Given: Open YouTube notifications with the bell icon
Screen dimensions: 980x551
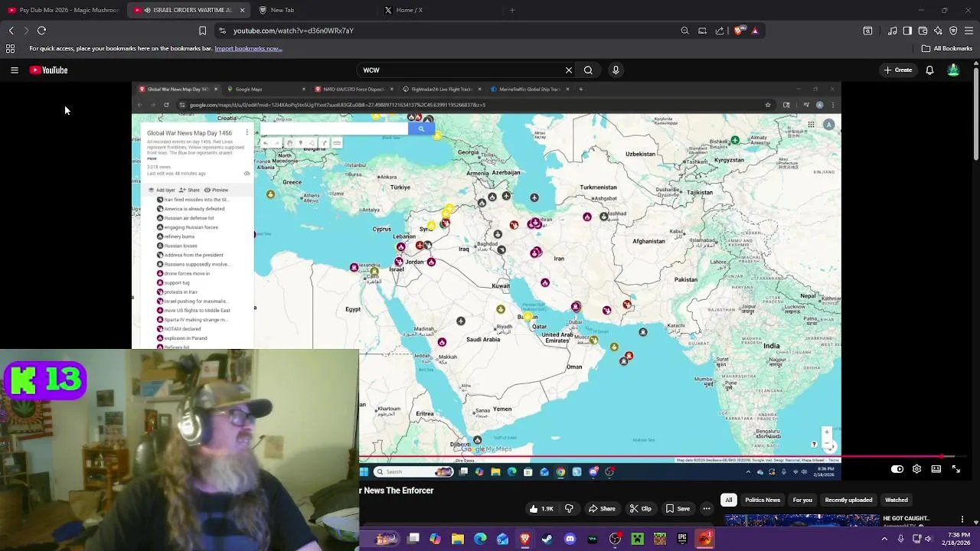Looking at the screenshot, I should (929, 70).
